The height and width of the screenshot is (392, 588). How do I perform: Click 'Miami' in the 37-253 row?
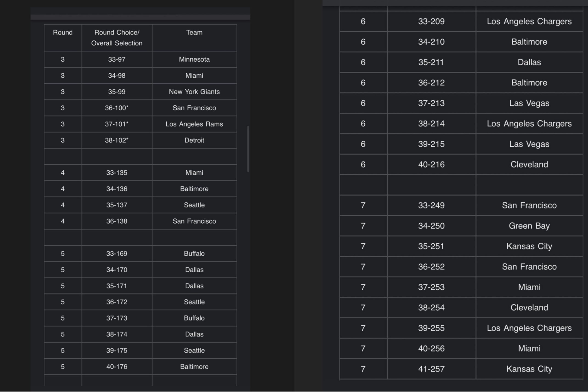pyautogui.click(x=529, y=287)
